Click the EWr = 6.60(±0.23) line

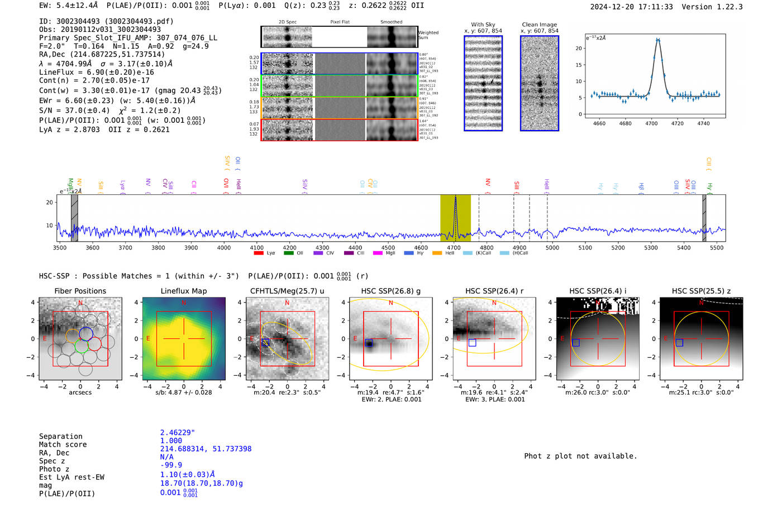tap(117, 101)
